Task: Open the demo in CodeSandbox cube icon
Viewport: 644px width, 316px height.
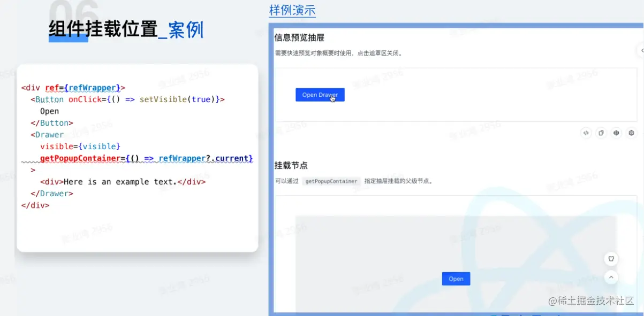Action: [x=631, y=133]
